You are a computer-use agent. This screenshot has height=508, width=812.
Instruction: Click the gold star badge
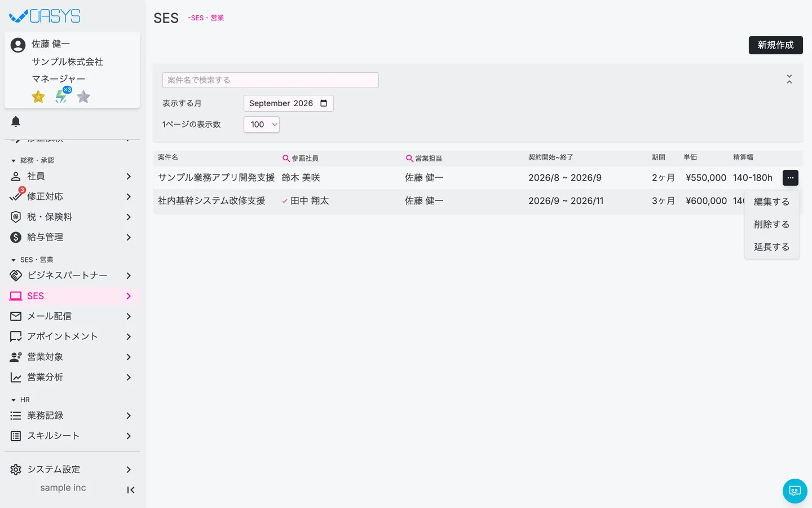click(x=38, y=97)
